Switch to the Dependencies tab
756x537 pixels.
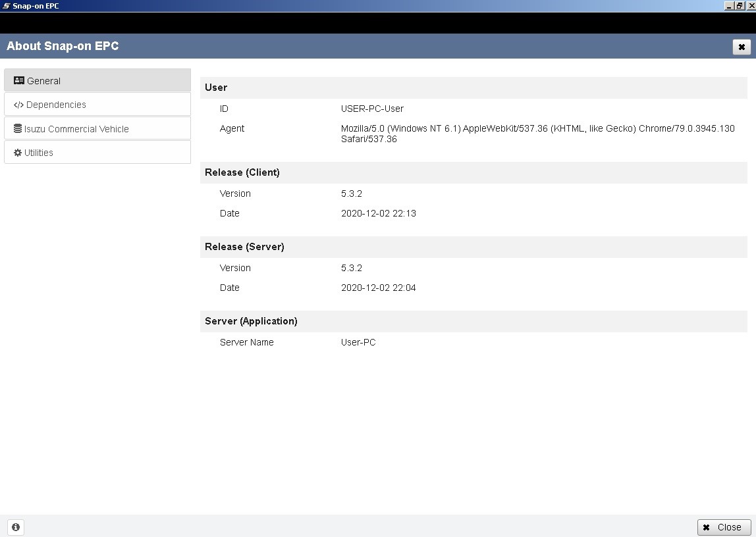click(97, 105)
